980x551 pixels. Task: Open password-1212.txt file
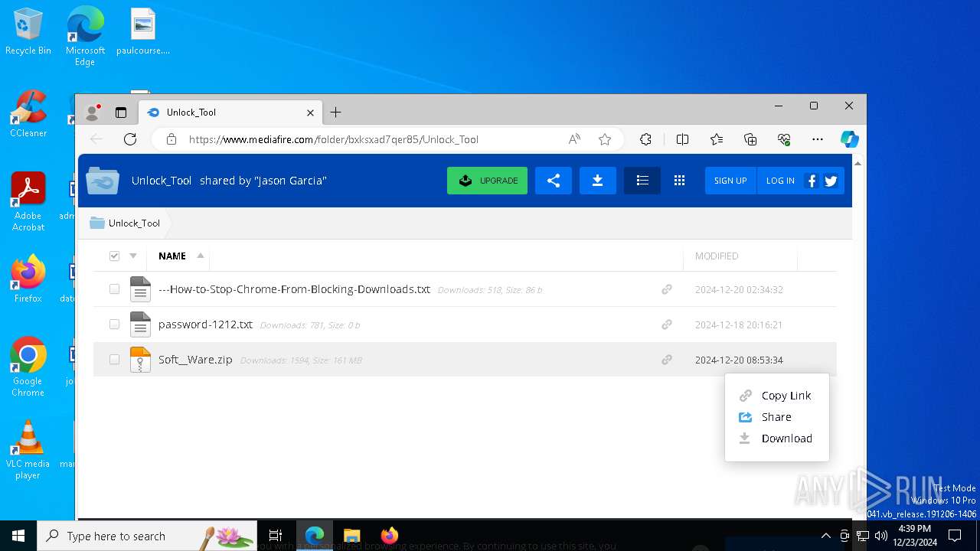[205, 324]
